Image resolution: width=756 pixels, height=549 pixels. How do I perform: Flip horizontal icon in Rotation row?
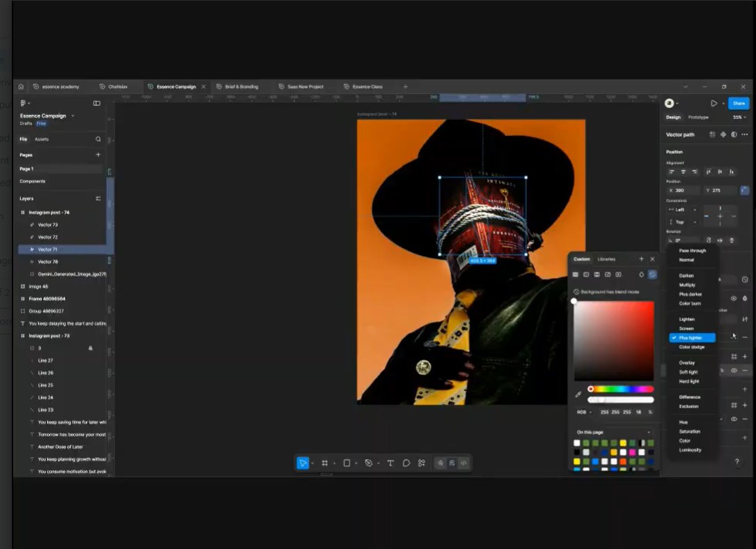pyautogui.click(x=720, y=240)
